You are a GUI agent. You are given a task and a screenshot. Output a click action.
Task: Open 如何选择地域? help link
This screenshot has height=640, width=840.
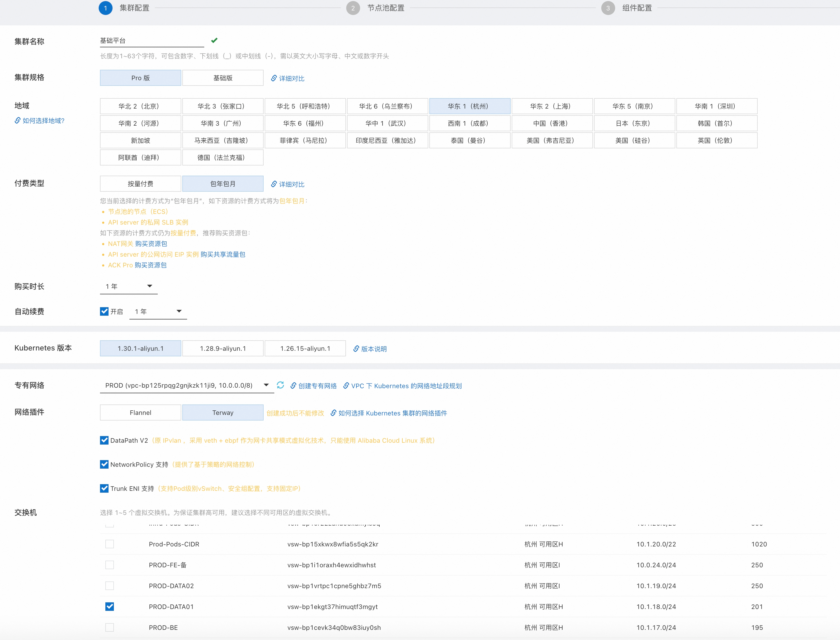pyautogui.click(x=40, y=121)
